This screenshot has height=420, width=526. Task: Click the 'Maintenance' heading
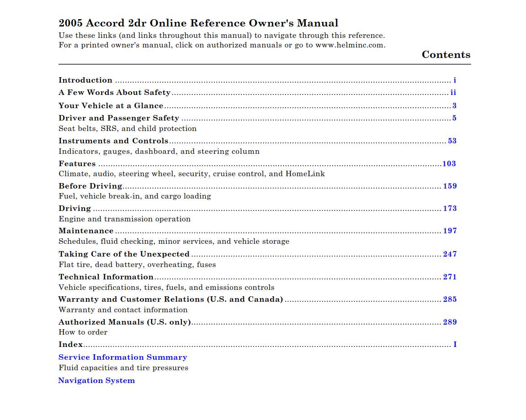(x=86, y=231)
